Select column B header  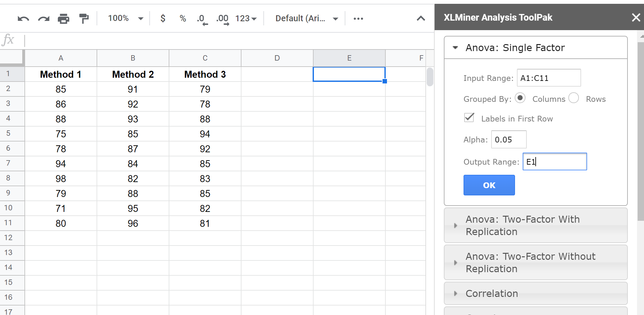point(133,58)
